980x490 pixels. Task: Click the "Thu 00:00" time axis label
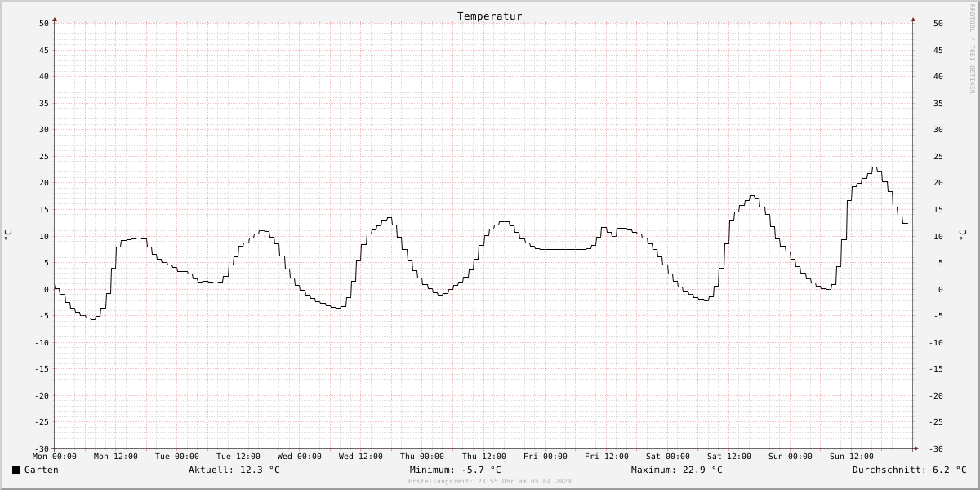(422, 457)
